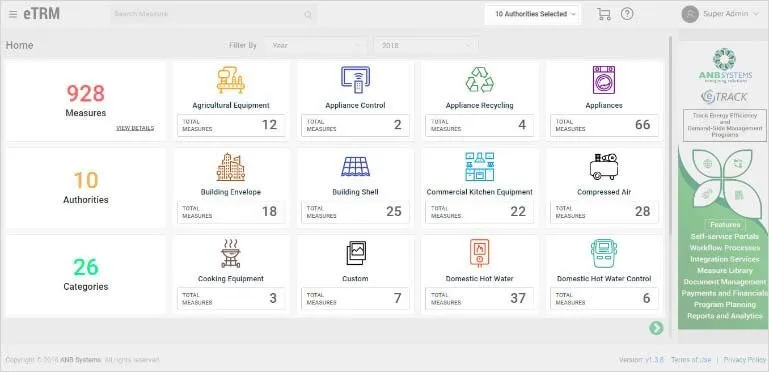Open the Year filter dropdown
The image size is (769, 372).
(315, 45)
